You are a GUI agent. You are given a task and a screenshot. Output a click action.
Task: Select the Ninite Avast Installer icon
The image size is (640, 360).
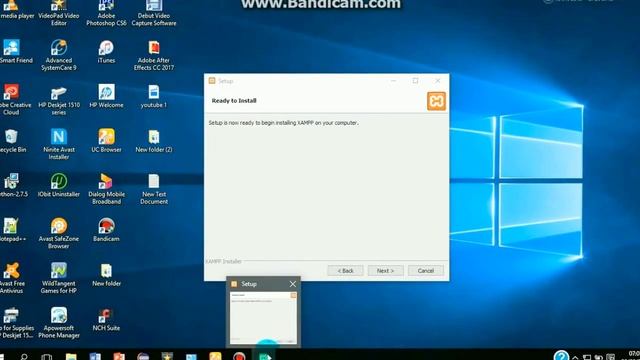tap(59, 144)
